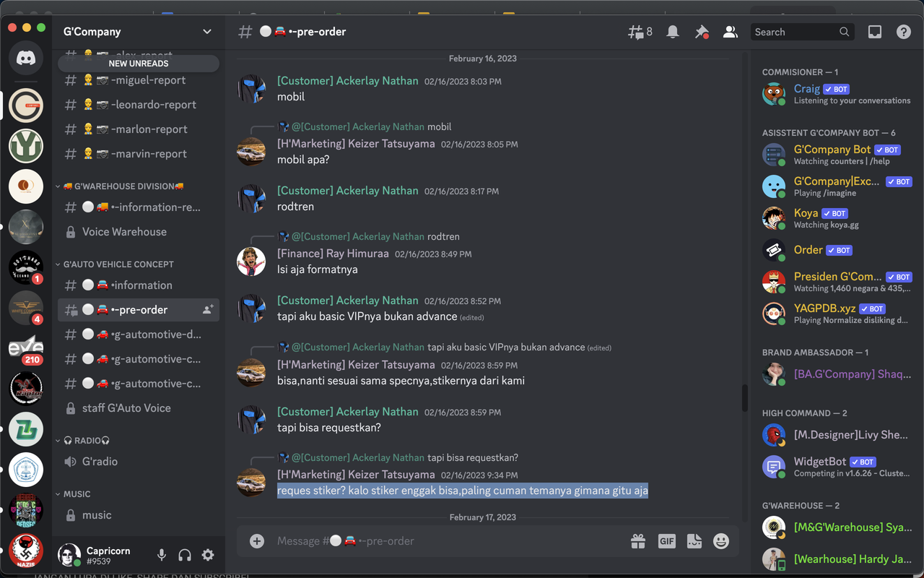Open GIF picker
The height and width of the screenshot is (578, 924).
(x=666, y=541)
